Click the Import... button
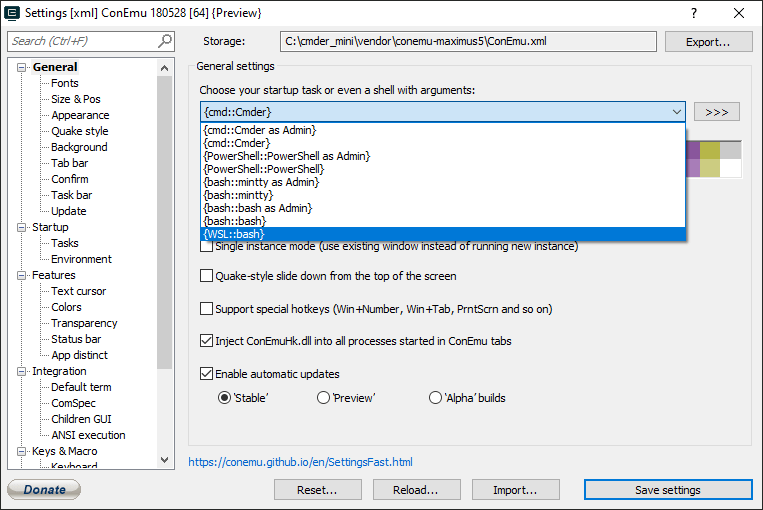 [x=515, y=490]
